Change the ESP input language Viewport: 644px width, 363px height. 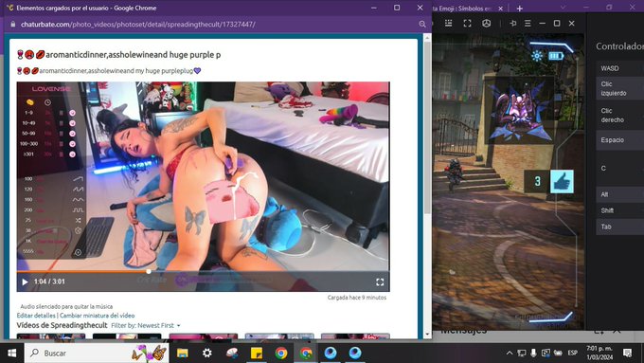pyautogui.click(x=572, y=353)
